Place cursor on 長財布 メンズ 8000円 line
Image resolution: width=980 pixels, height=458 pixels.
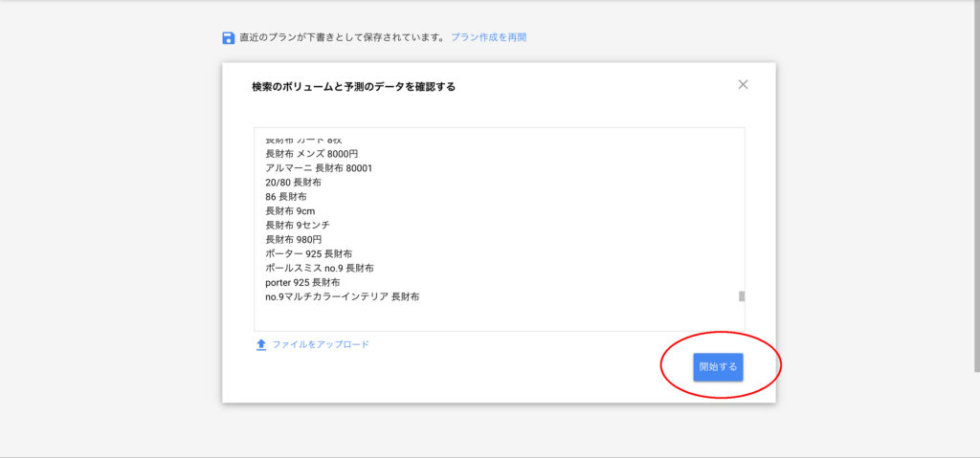pyautogui.click(x=311, y=154)
